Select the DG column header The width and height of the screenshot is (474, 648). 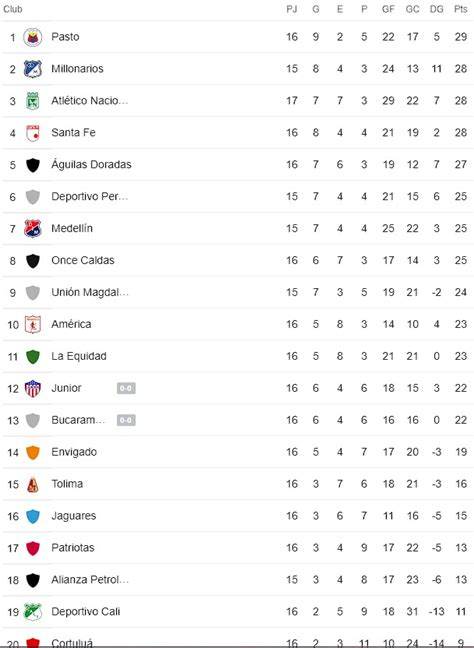tap(436, 9)
